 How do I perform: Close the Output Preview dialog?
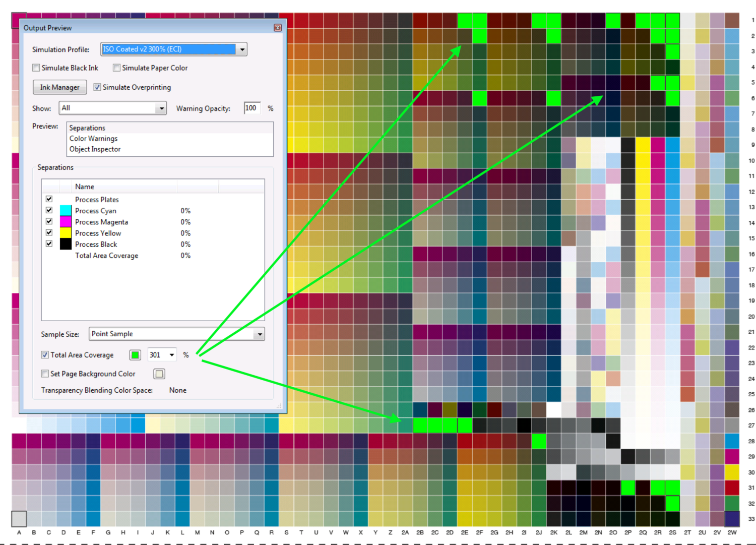(x=277, y=28)
